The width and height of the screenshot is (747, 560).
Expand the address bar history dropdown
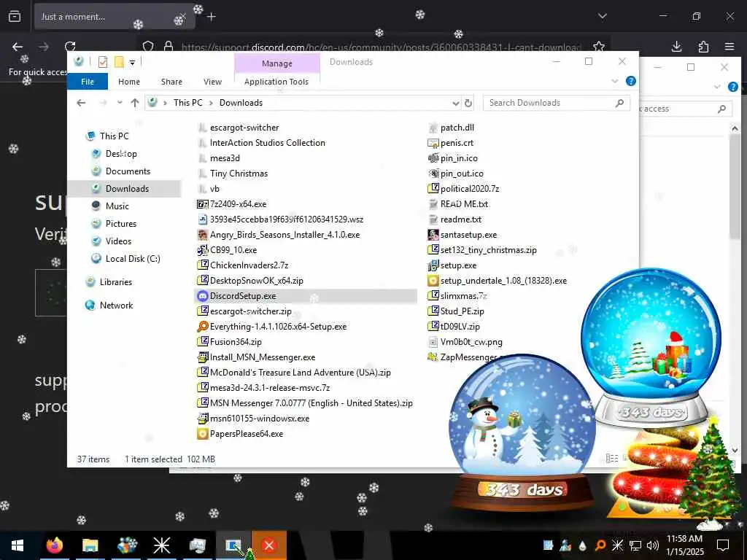tap(455, 104)
